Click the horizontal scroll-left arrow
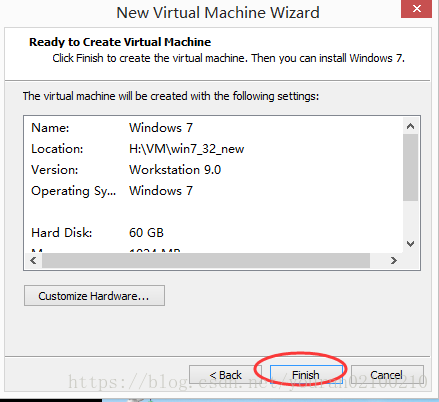The width and height of the screenshot is (439, 402). click(x=33, y=260)
